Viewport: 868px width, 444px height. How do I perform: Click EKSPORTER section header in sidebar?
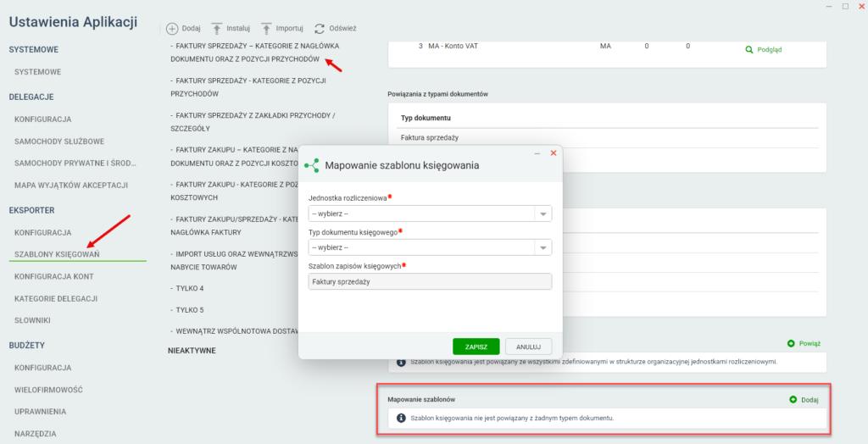pos(31,210)
